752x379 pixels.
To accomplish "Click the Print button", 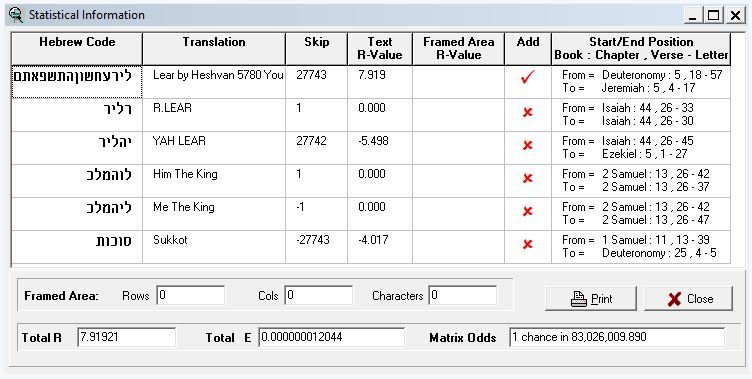I will [x=591, y=298].
